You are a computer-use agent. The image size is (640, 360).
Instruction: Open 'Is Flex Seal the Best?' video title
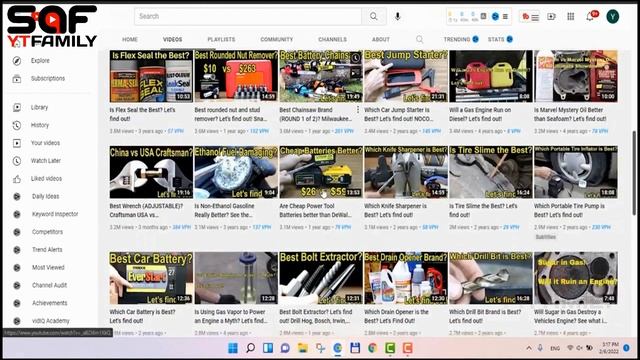coord(142,114)
